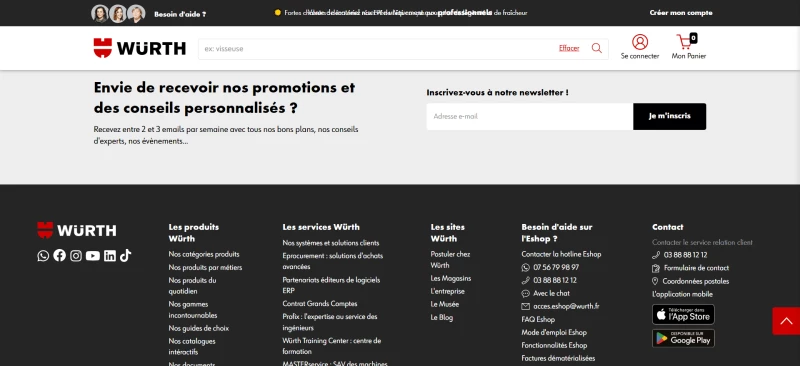Open L'entreprise link
Screen dimensions: 800x366
(447, 291)
